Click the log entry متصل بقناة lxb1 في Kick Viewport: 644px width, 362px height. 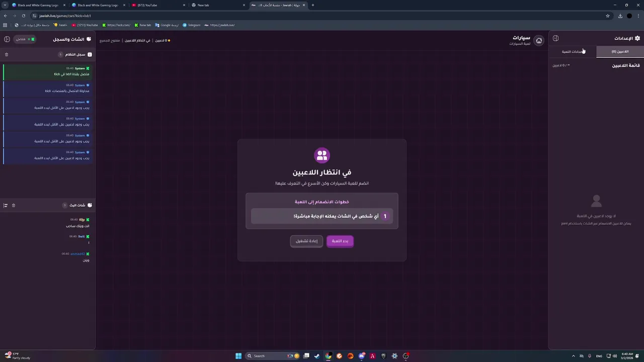pyautogui.click(x=49, y=71)
